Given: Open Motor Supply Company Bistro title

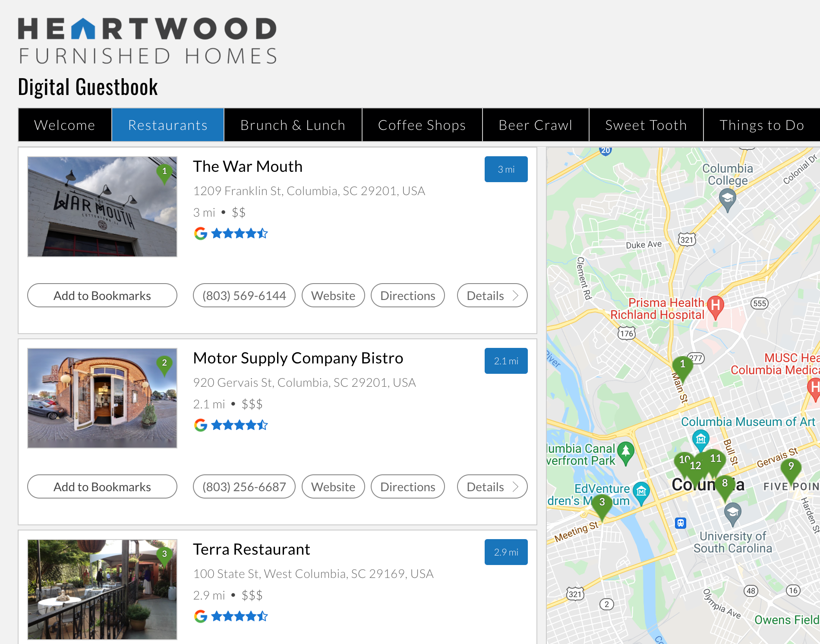Looking at the screenshot, I should click(298, 358).
